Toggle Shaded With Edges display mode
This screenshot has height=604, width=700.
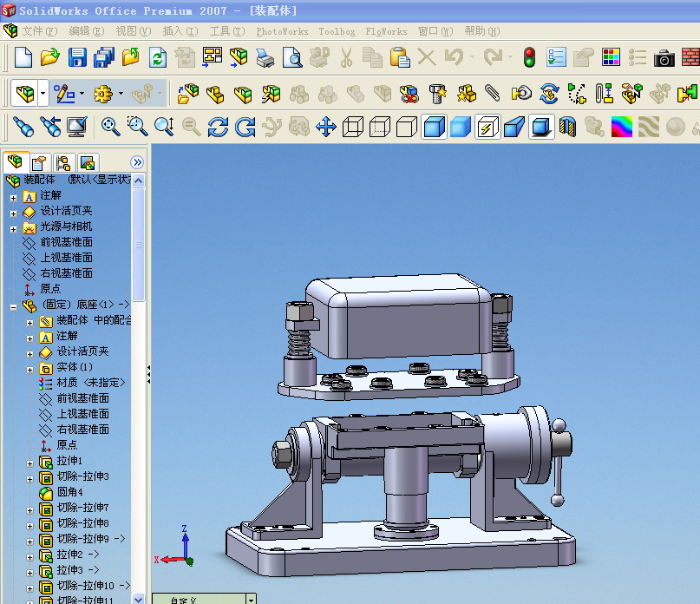434,127
